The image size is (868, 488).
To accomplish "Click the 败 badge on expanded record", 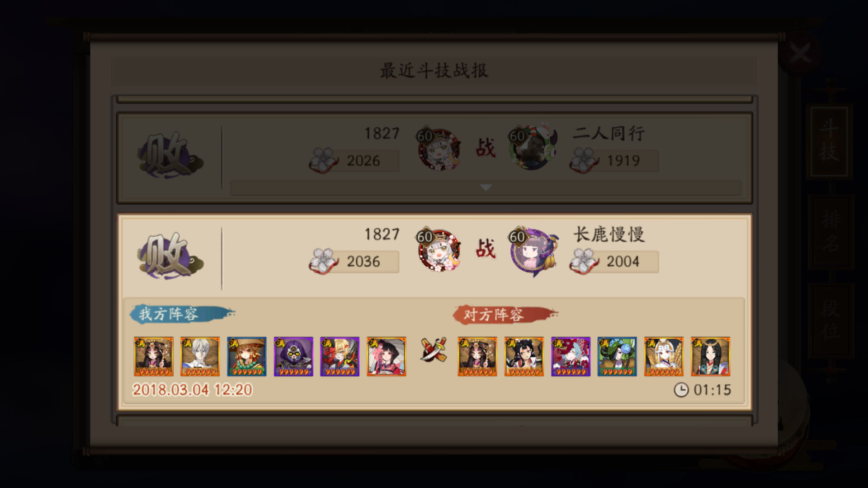I will point(170,256).
